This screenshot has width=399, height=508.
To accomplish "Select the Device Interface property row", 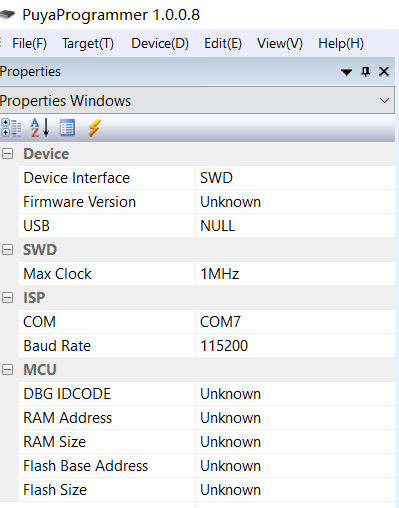I will (x=207, y=178).
